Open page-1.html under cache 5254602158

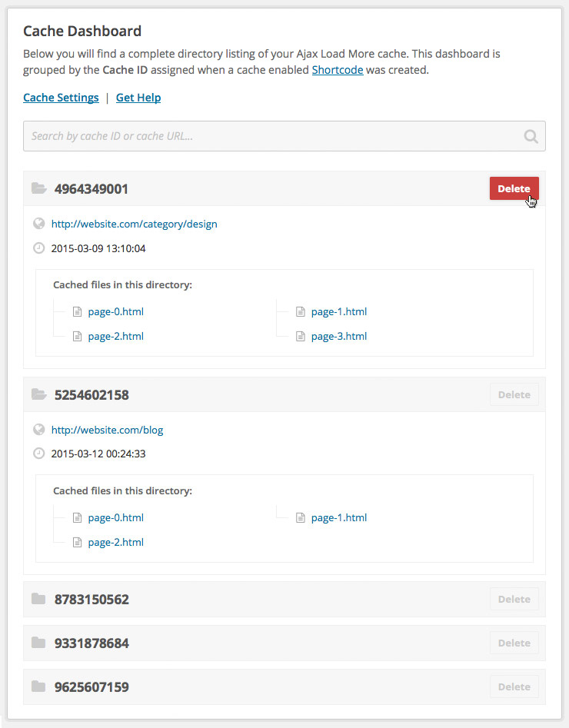click(339, 517)
